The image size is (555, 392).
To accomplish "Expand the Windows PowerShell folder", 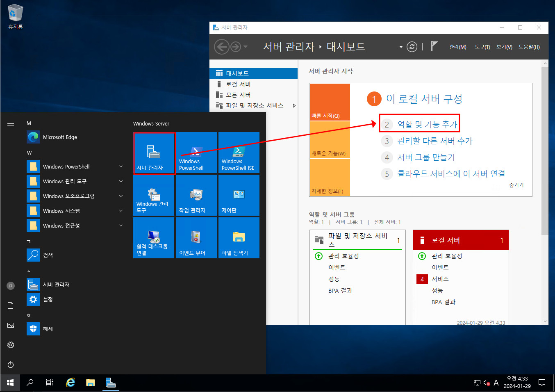I will [121, 166].
